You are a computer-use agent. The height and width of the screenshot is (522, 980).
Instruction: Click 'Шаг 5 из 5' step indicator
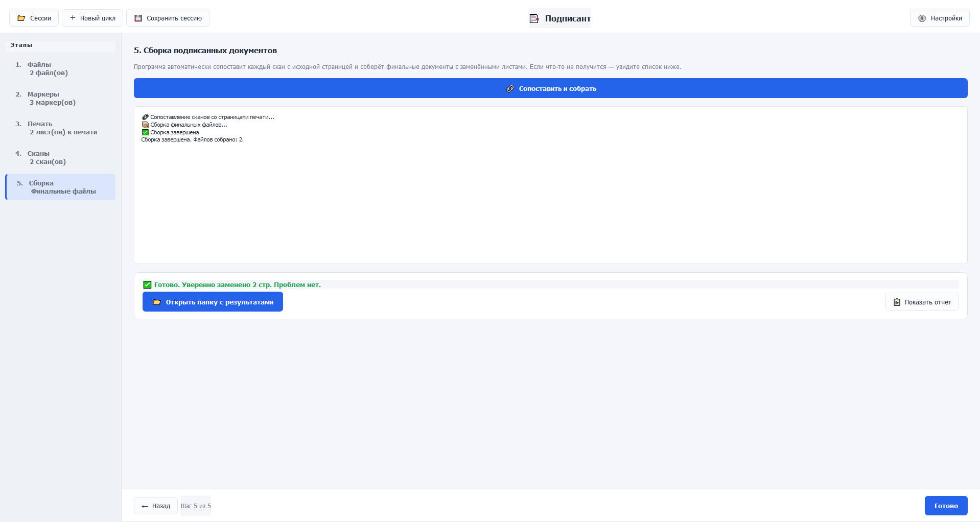tap(196, 506)
